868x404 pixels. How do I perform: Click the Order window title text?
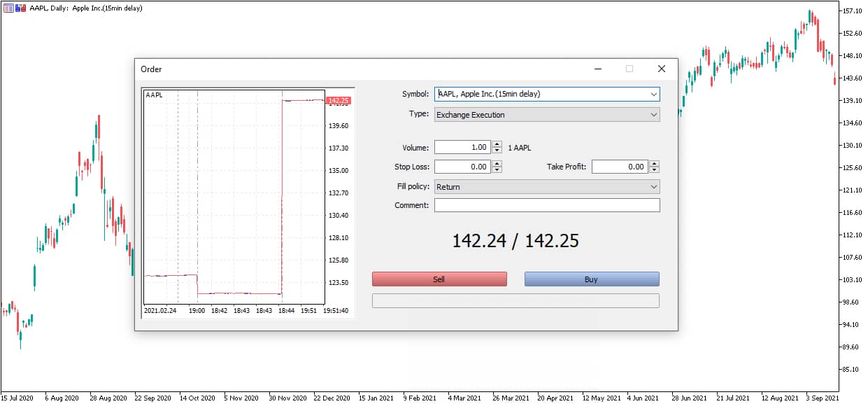pos(151,69)
